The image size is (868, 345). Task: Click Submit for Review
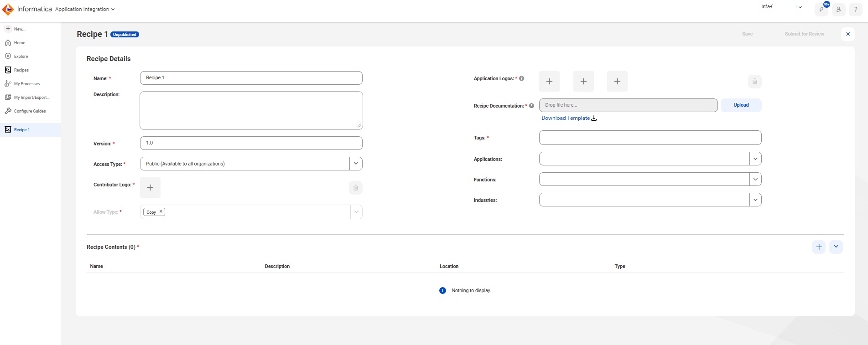tap(804, 34)
